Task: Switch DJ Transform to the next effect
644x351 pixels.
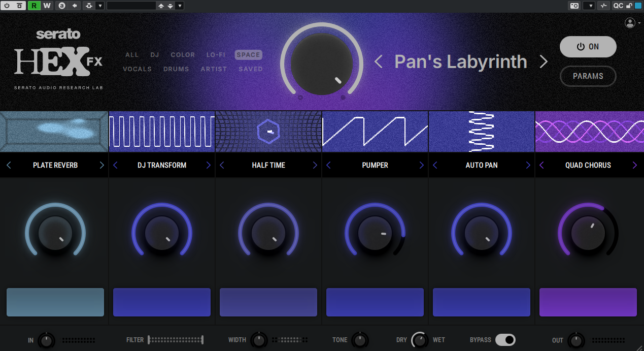Action: (209, 165)
